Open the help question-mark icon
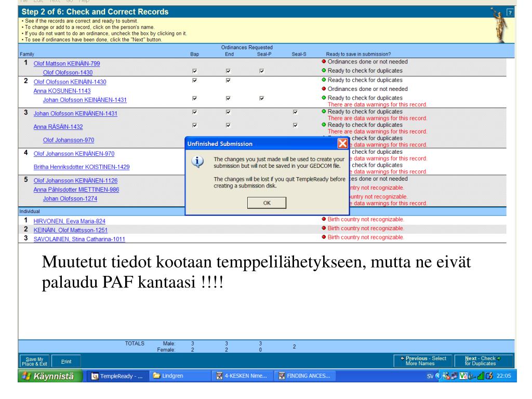Screen dimensions: 532x399 point(510,12)
